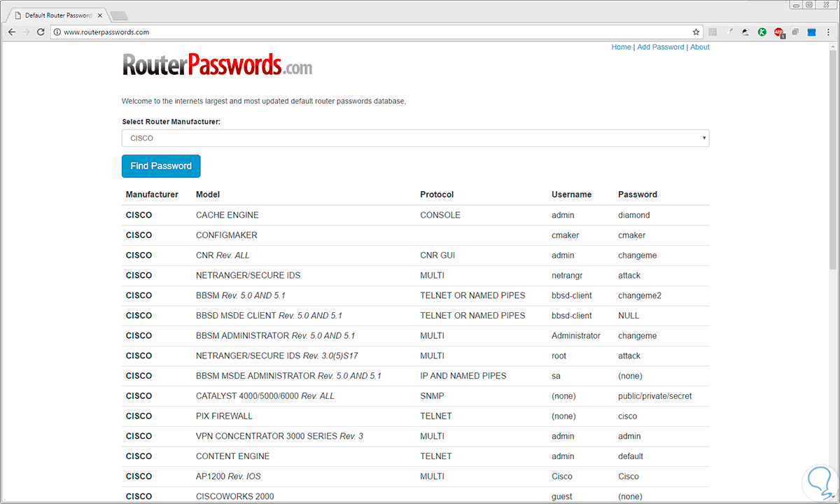Click the cmaker username value
The image size is (840, 504).
[x=566, y=235]
